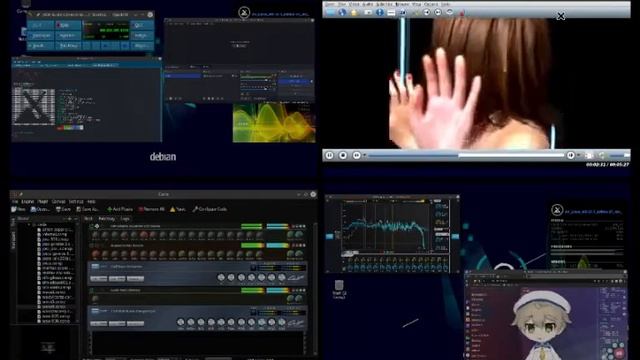
Task: Open the Canvas menu in Carla
Action: [x=58, y=202]
